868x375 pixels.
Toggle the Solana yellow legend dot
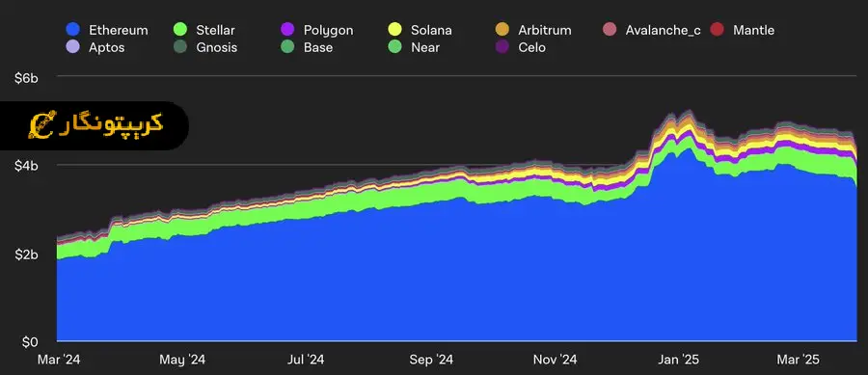pos(394,30)
